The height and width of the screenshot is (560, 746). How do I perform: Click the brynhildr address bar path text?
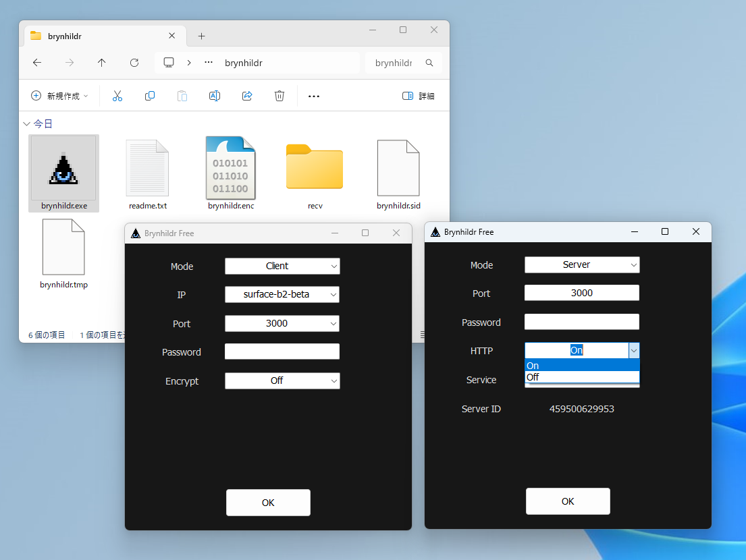[x=244, y=63]
